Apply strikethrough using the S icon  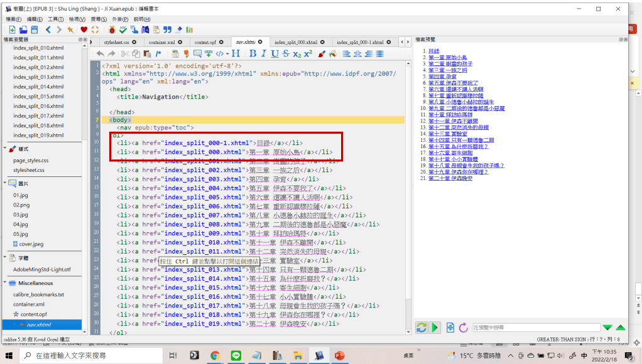(x=286, y=54)
